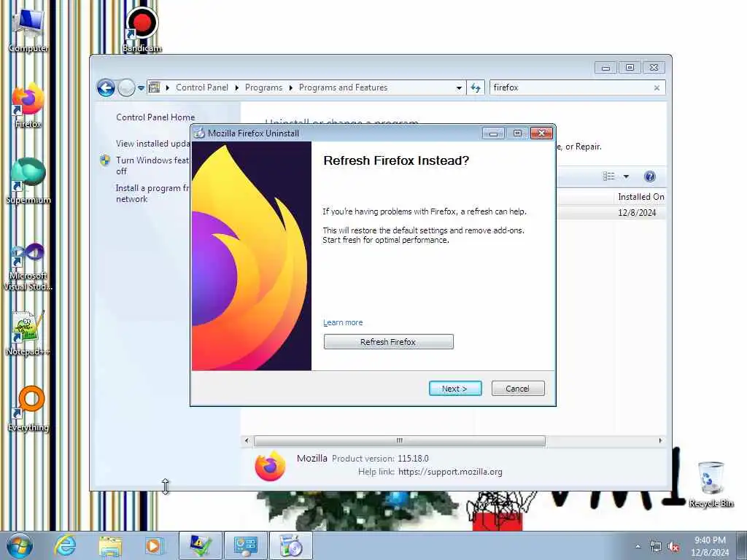Open View installed updates link

click(152, 144)
